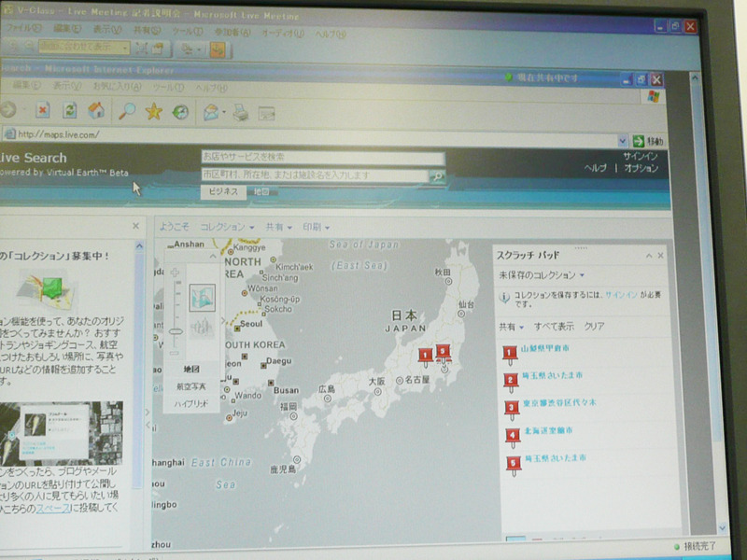Open the 東京都渋谷区代々木 collection item
Screen dimensions: 747x560
coord(559,403)
